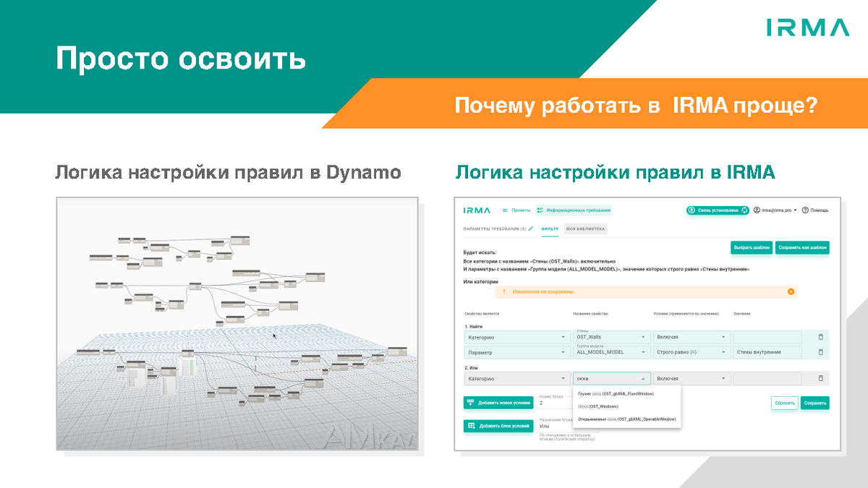Click the green Сохранить button

tap(814, 403)
